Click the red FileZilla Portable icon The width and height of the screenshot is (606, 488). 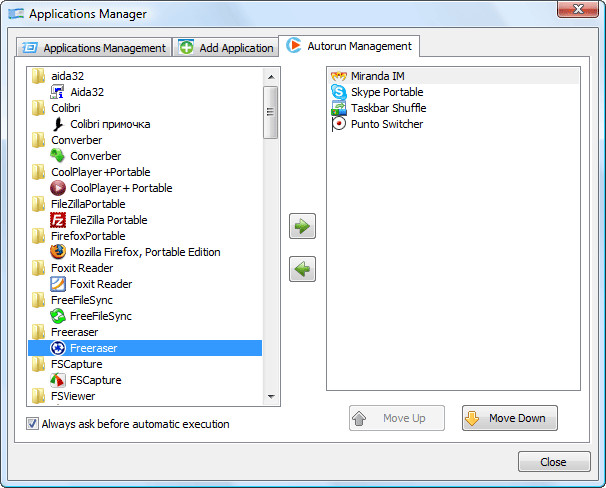pos(58,220)
